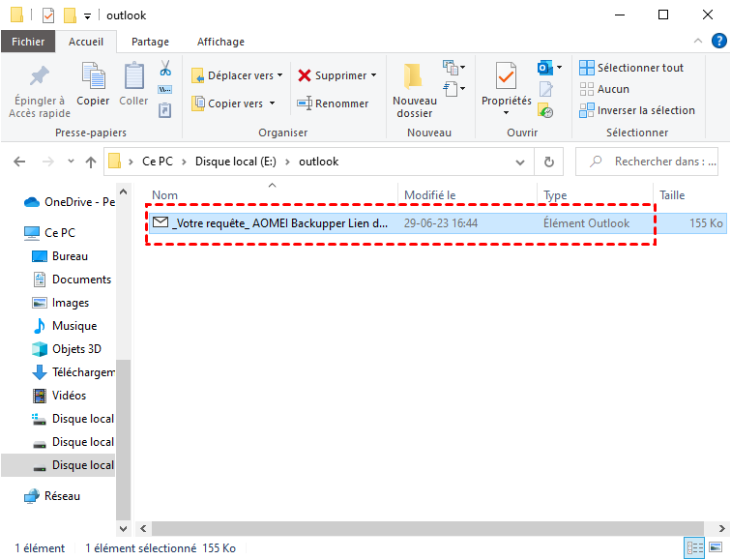731x560 pixels.
Task: Click the Épingler à Accès rapide pin icon
Action: tap(40, 75)
